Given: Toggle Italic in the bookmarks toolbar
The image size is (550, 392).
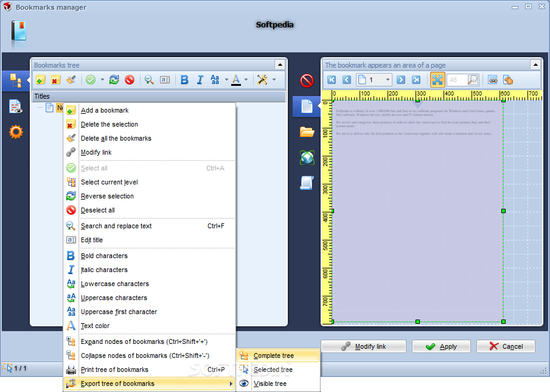Looking at the screenshot, I should click(200, 80).
